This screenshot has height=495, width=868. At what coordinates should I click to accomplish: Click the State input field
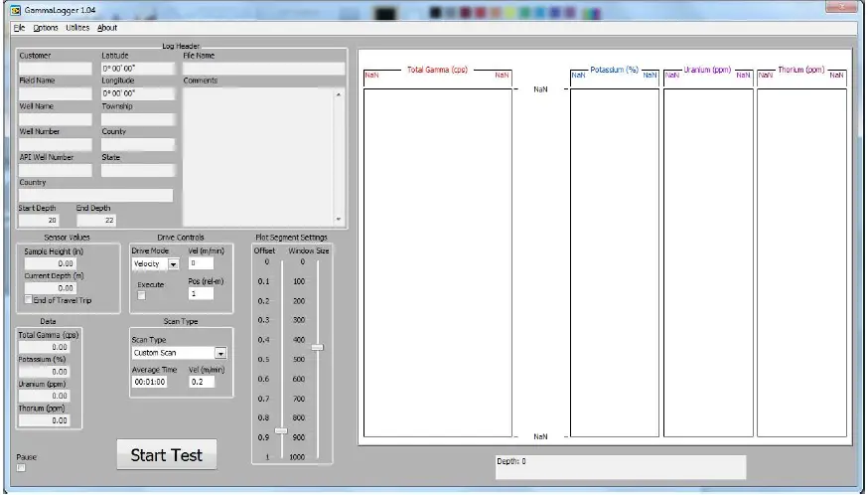click(138, 170)
